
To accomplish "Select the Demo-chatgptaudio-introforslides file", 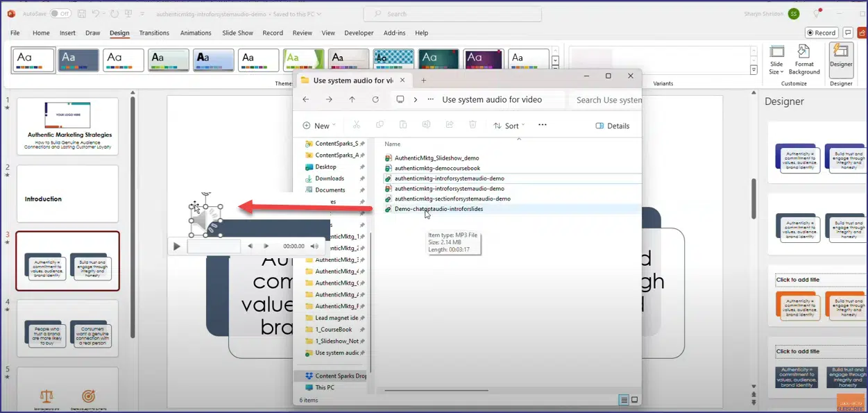I will click(439, 208).
